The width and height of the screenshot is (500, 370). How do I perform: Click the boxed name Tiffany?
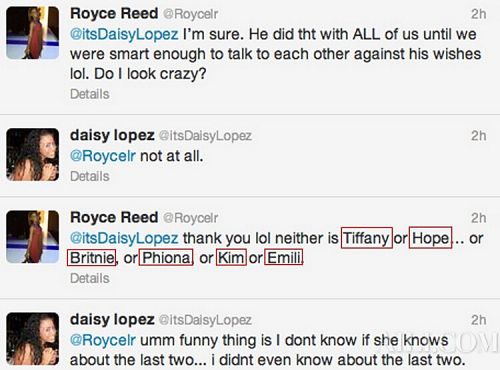pos(367,238)
